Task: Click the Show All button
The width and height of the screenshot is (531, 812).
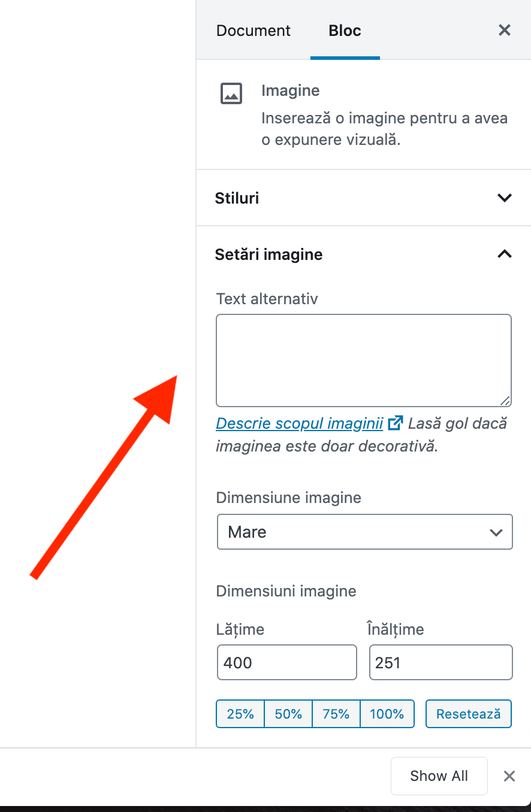Action: [x=439, y=775]
